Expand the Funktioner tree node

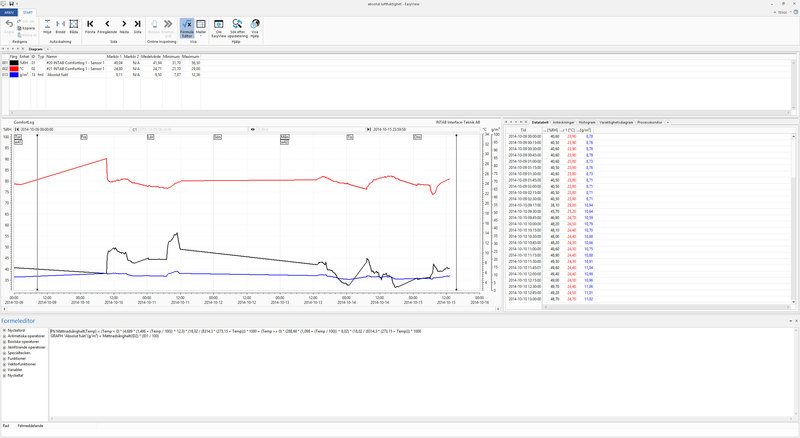(4, 358)
